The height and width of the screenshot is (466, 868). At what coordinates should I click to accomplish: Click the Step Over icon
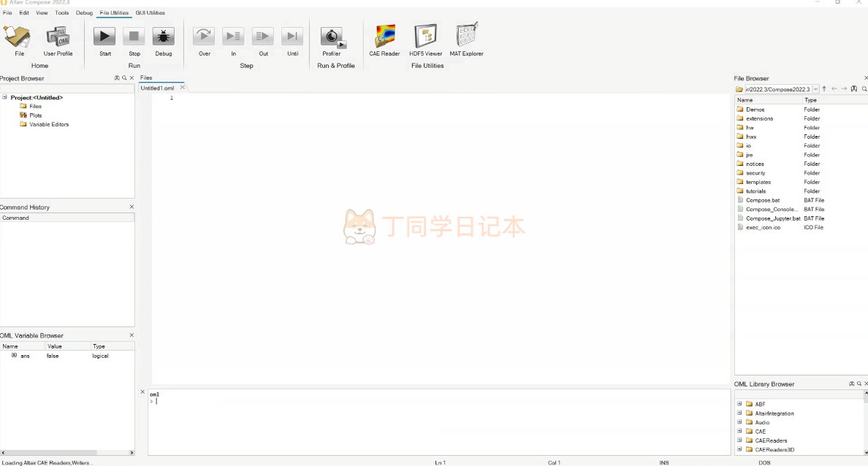pyautogui.click(x=204, y=37)
